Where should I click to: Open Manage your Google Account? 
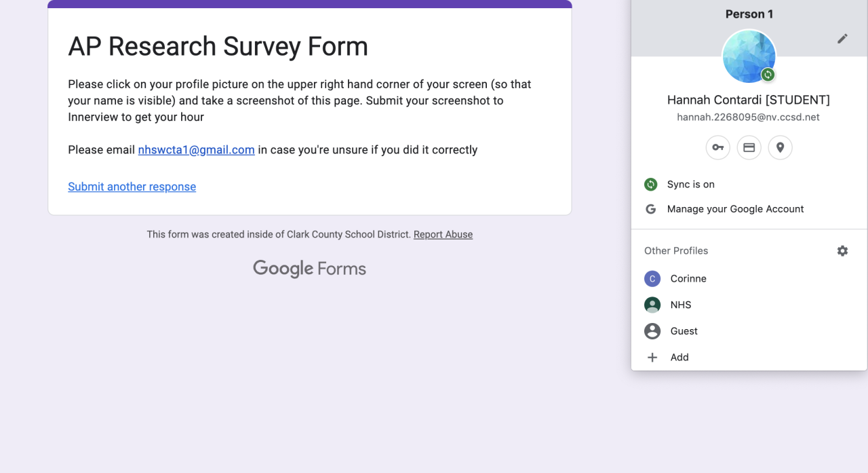[x=735, y=209]
